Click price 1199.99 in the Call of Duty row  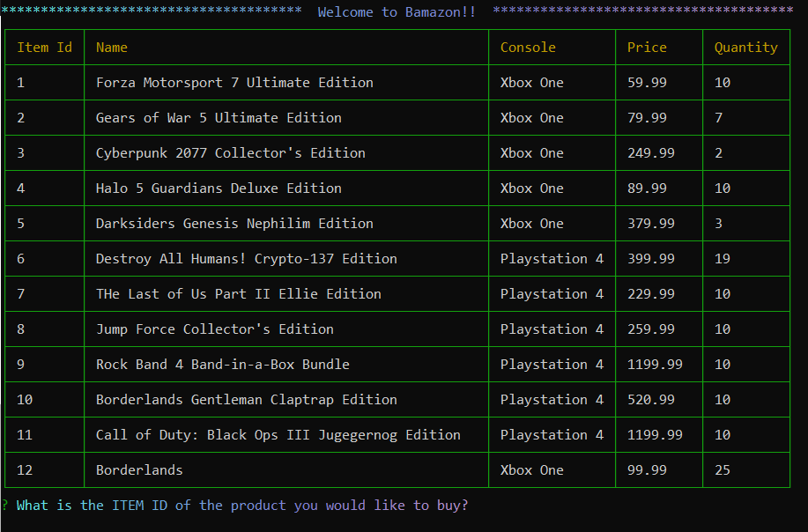pos(655,435)
